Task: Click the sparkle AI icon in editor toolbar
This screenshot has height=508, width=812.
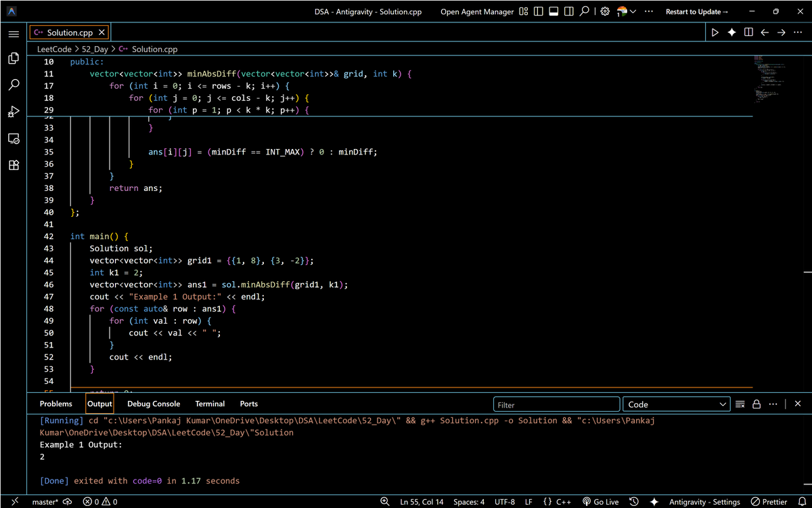Action: 731,33
